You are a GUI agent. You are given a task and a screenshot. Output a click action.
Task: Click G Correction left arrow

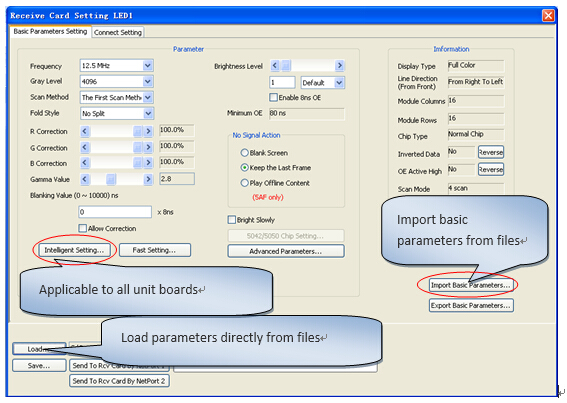click(x=85, y=147)
